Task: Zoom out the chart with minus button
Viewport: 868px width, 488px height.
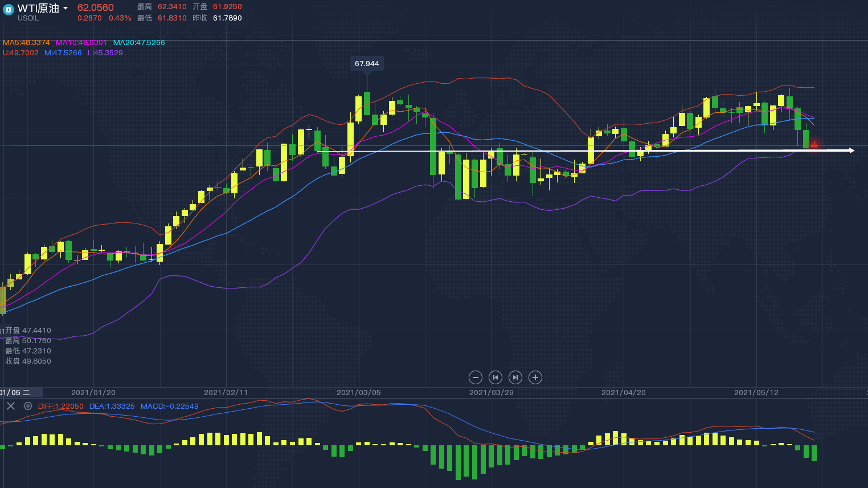Action: point(476,377)
